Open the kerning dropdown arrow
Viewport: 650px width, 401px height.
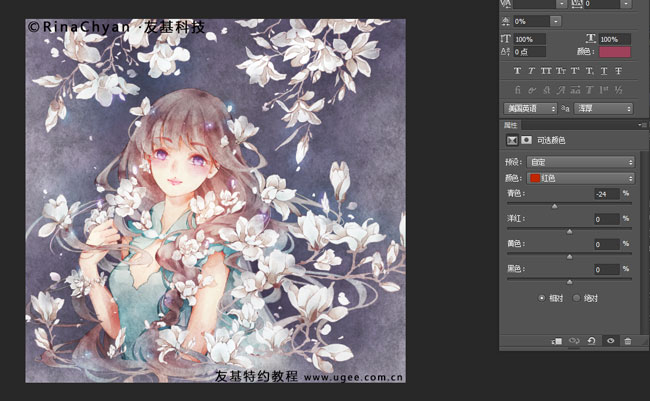[561, 4]
